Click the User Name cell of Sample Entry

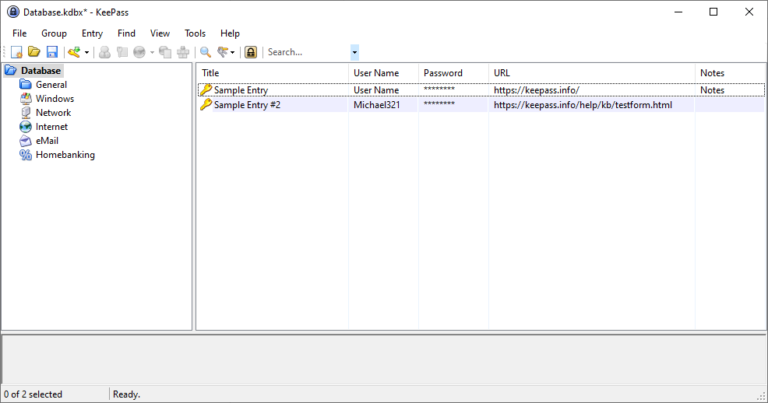[x=376, y=90]
